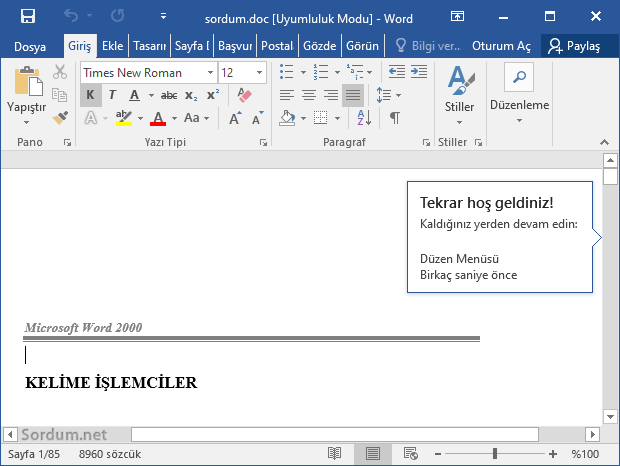This screenshot has width=620, height=466.
Task: Apply bulleted list
Action: point(287,72)
